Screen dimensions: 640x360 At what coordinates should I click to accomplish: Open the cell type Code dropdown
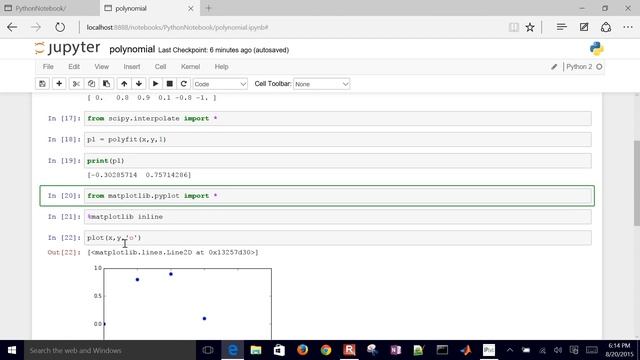(x=220, y=84)
